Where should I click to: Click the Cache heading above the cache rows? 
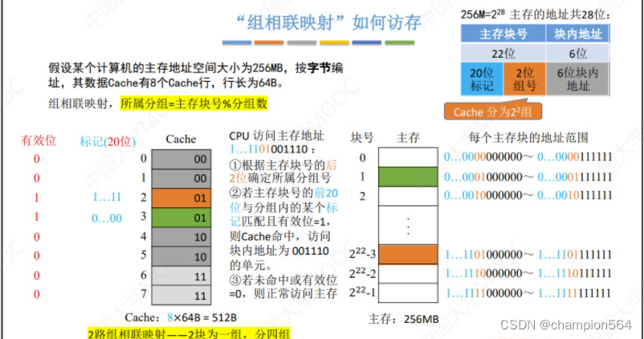(x=181, y=139)
